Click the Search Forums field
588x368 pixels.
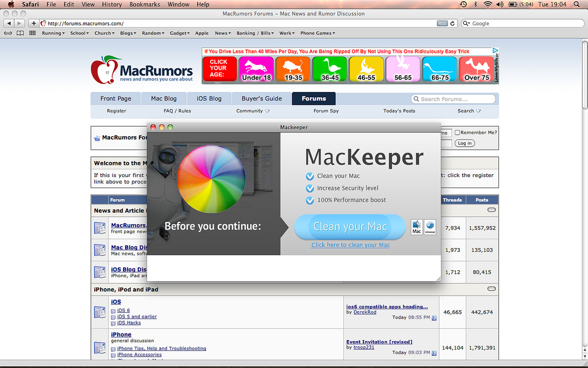453,99
